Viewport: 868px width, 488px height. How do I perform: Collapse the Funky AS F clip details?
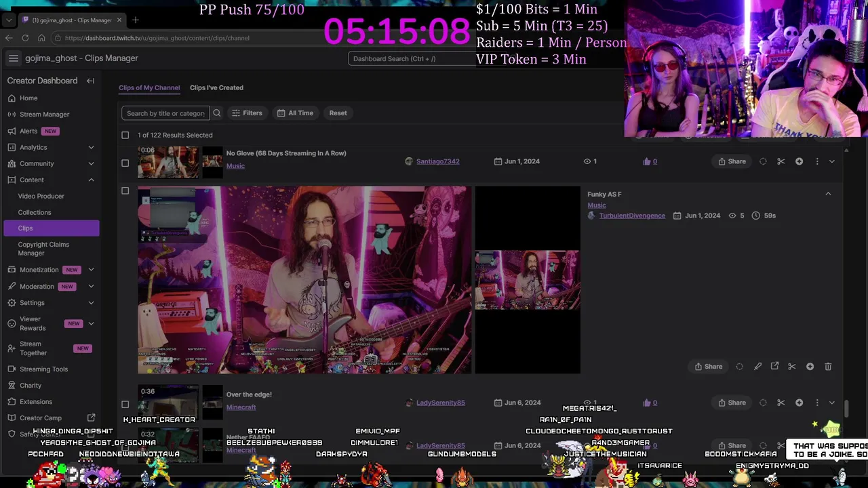click(828, 194)
